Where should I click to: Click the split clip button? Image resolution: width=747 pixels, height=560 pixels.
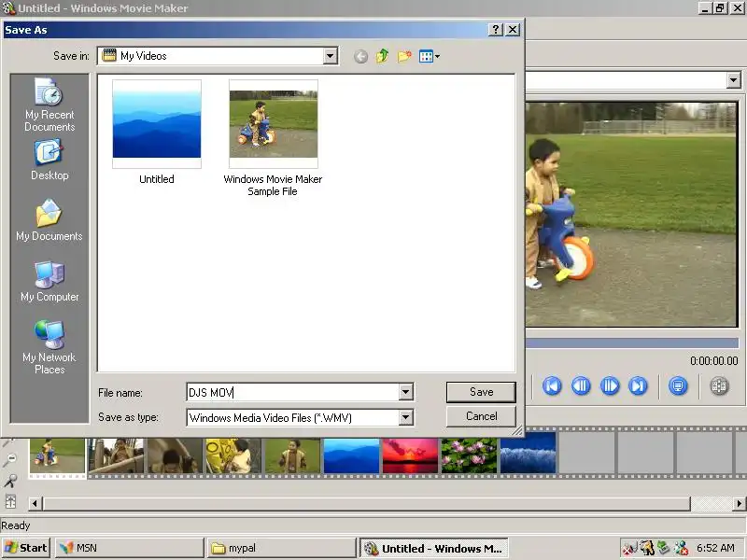click(x=719, y=385)
